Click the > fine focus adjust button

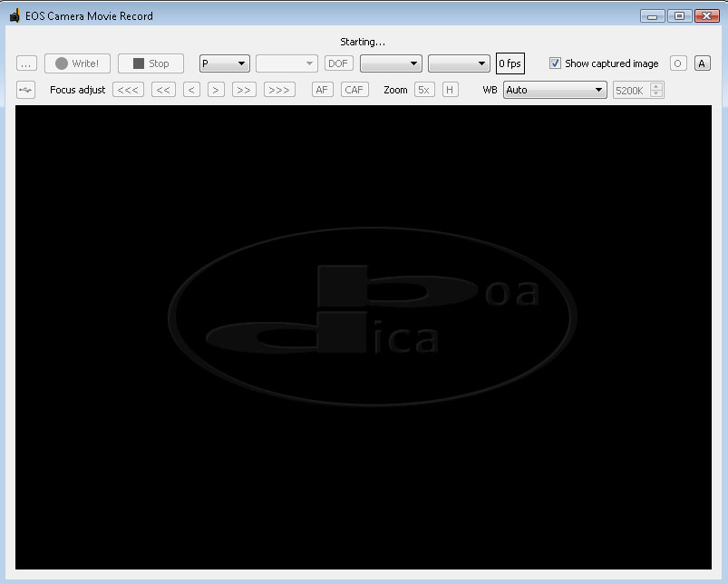(x=216, y=90)
